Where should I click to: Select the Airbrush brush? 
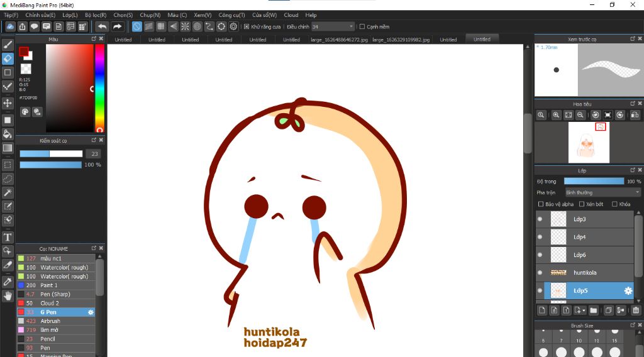tap(56, 321)
